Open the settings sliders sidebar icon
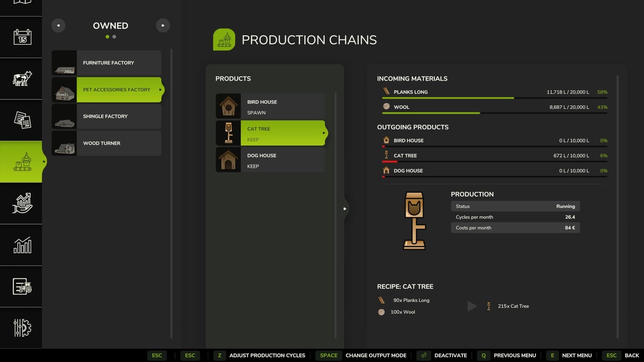 click(x=23, y=328)
